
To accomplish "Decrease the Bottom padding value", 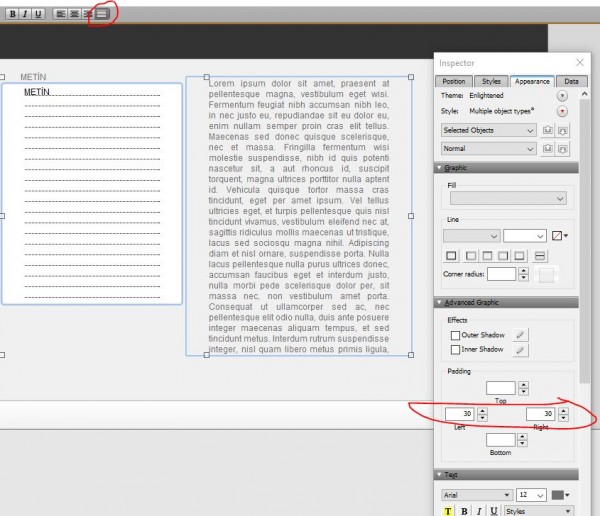I will click(x=523, y=444).
